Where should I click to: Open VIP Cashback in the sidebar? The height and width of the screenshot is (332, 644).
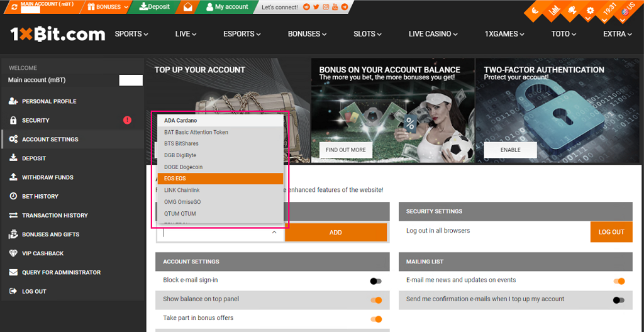coord(73,253)
